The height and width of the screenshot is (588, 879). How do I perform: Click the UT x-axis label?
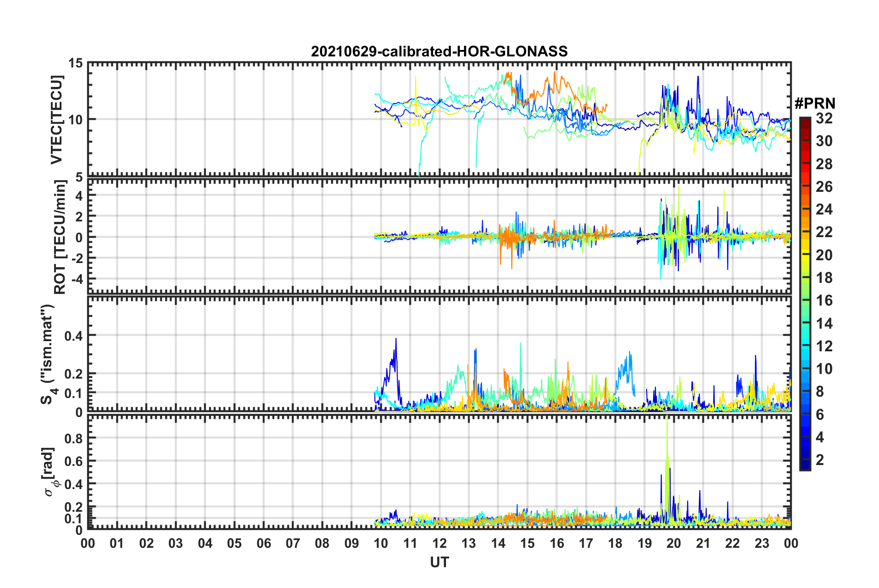(x=439, y=562)
